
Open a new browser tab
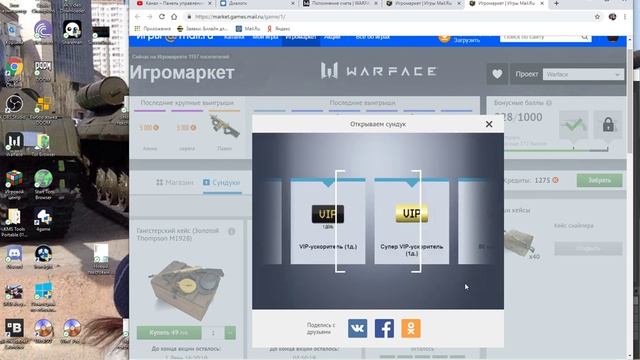(x=556, y=3)
